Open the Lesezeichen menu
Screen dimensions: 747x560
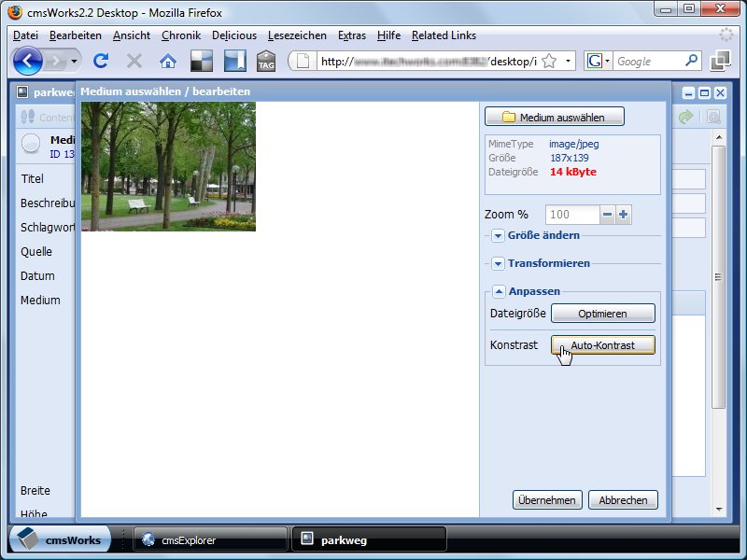(x=297, y=35)
